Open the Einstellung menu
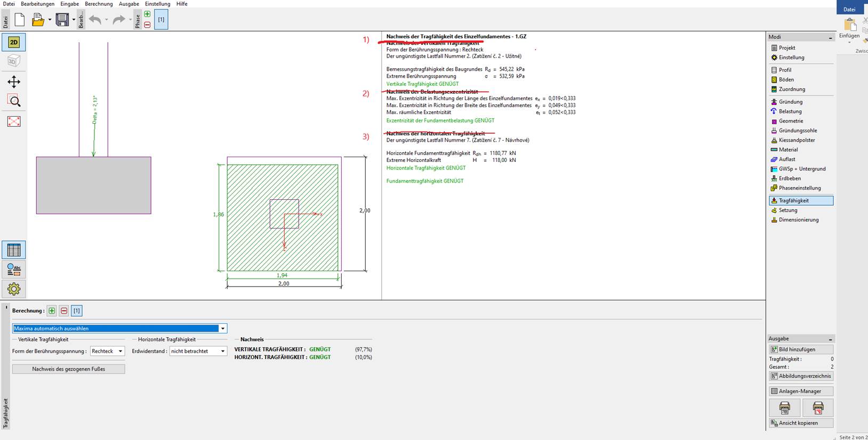Screen dimensions: 868x440 click(x=157, y=4)
